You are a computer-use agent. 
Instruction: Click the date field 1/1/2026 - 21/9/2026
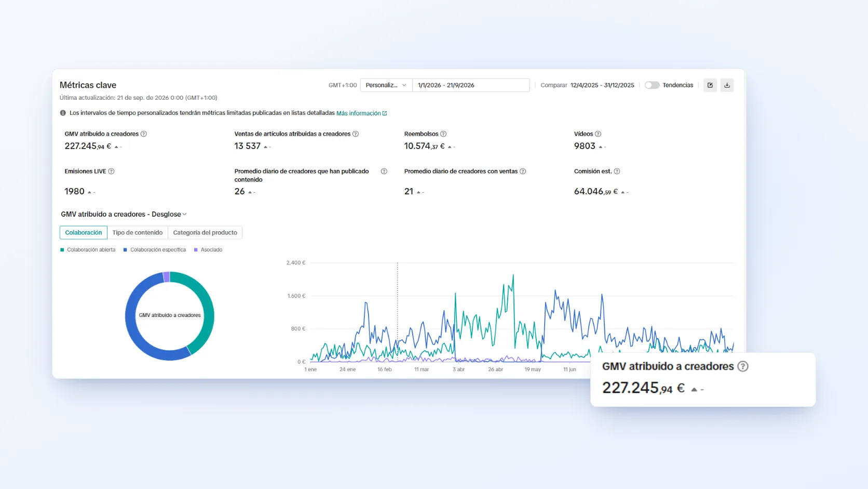(x=471, y=85)
